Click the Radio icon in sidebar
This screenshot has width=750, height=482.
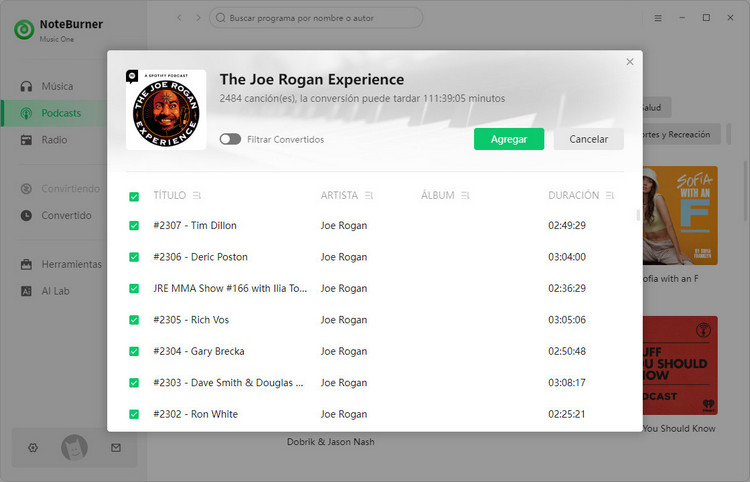(26, 140)
